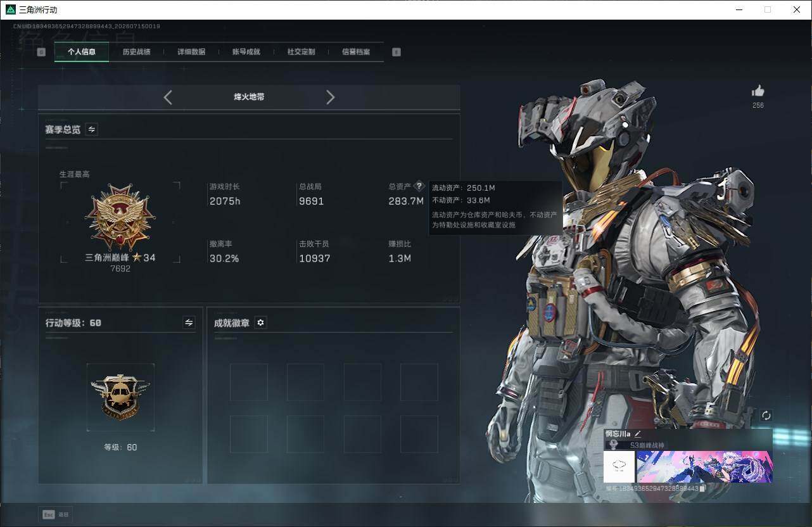Click the rank points 7692
Viewport: 812px width, 527px height.
pos(120,269)
